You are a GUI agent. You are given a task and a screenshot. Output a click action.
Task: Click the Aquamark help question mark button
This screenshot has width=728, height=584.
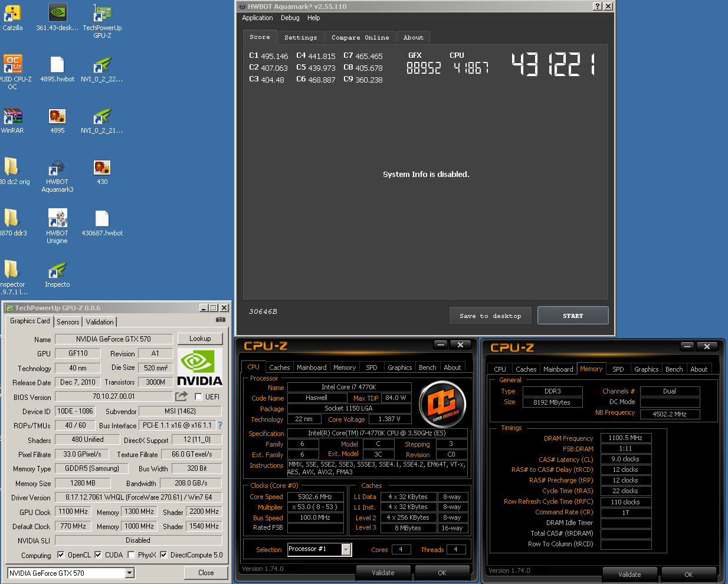(598, 6)
